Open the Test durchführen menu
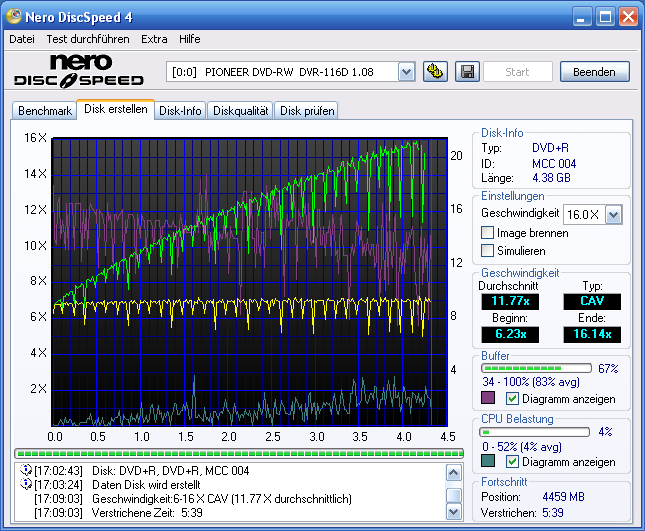 point(87,39)
